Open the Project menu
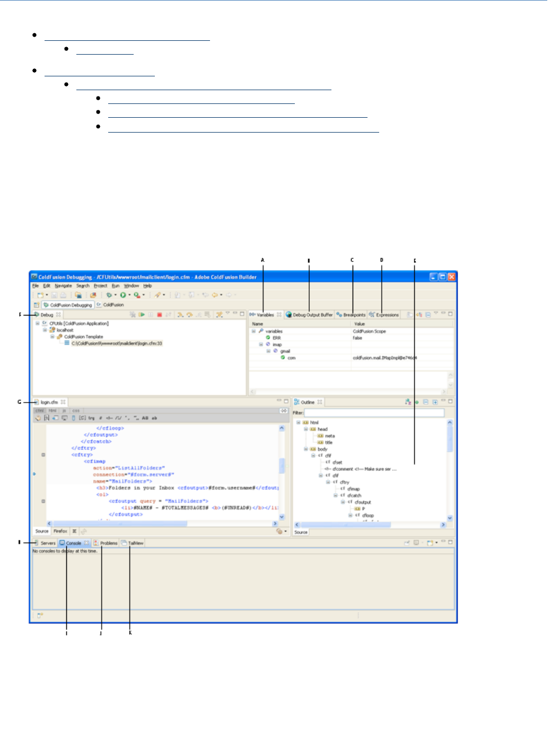 101,285
